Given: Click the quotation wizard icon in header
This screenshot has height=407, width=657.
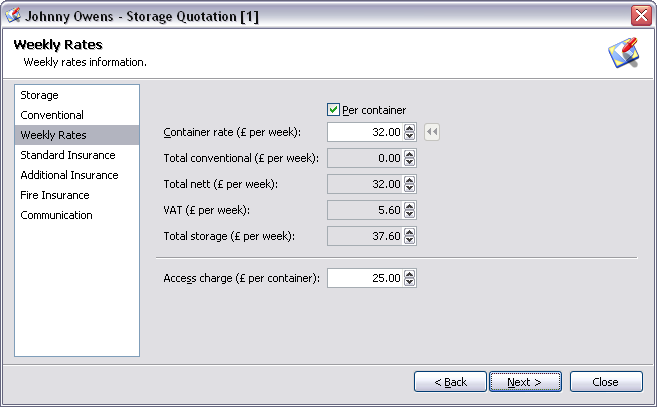Looking at the screenshot, I should coord(623,53).
